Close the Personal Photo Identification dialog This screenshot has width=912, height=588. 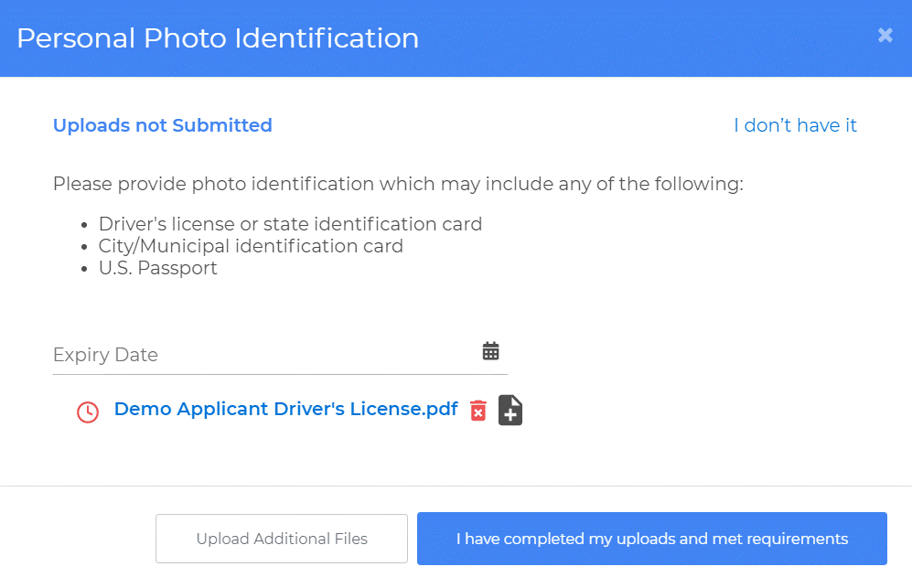[x=885, y=36]
